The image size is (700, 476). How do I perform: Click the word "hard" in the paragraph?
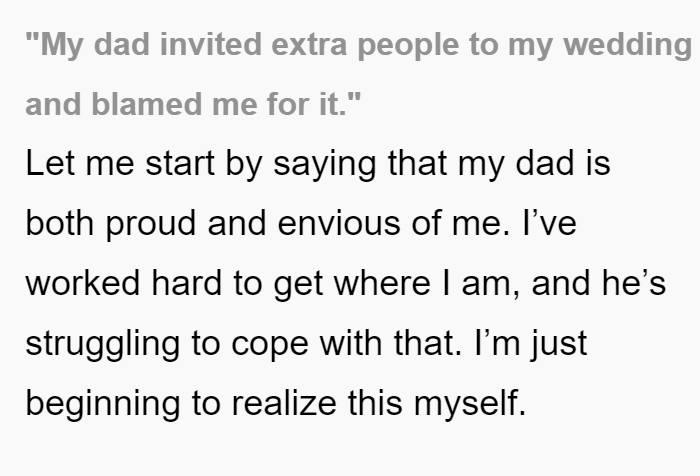(187, 283)
